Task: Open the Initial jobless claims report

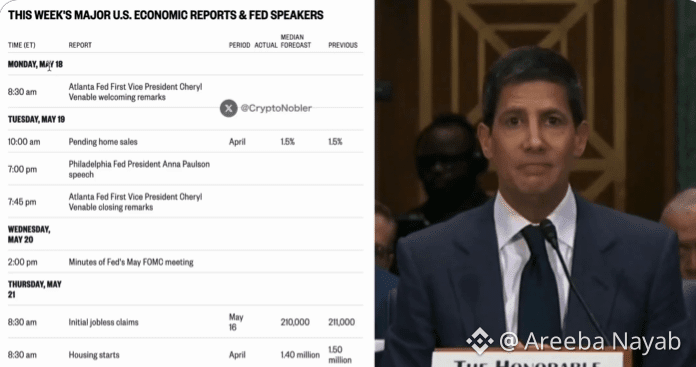Action: tap(103, 322)
